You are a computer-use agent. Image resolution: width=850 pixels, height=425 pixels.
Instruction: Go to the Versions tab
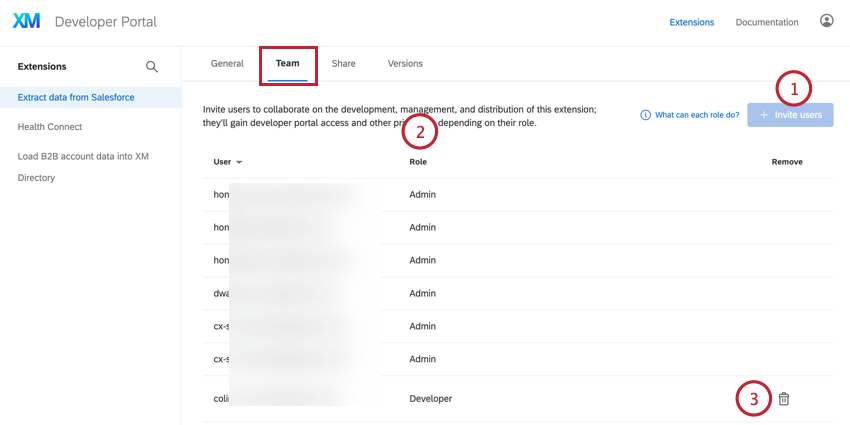point(405,64)
